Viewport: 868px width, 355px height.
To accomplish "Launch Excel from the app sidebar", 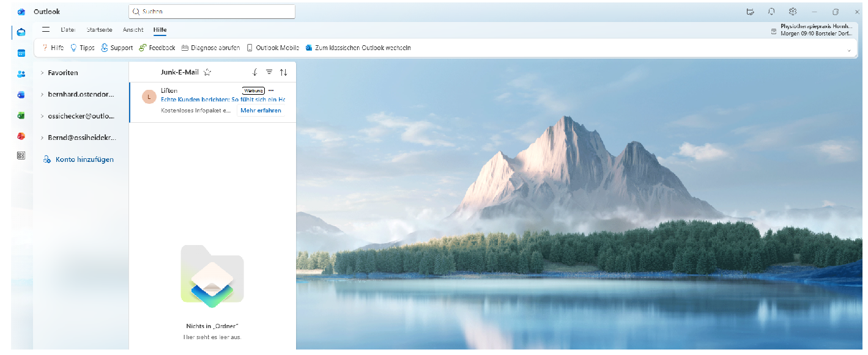I will pyautogui.click(x=21, y=115).
